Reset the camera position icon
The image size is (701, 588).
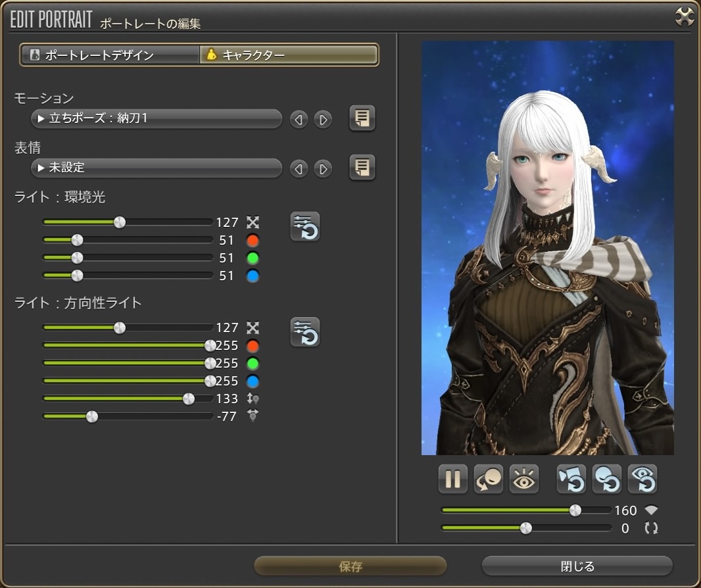point(571,479)
